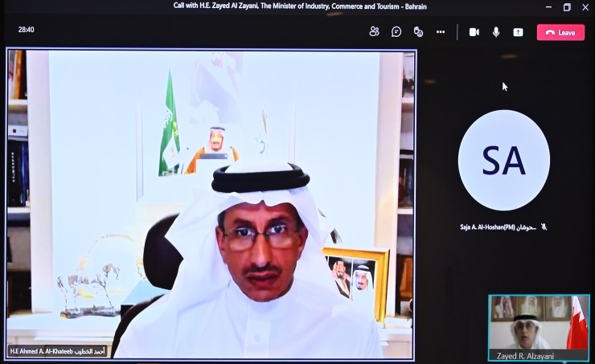Click the call title text in the title bar
The width and height of the screenshot is (595, 364).
(300, 6)
